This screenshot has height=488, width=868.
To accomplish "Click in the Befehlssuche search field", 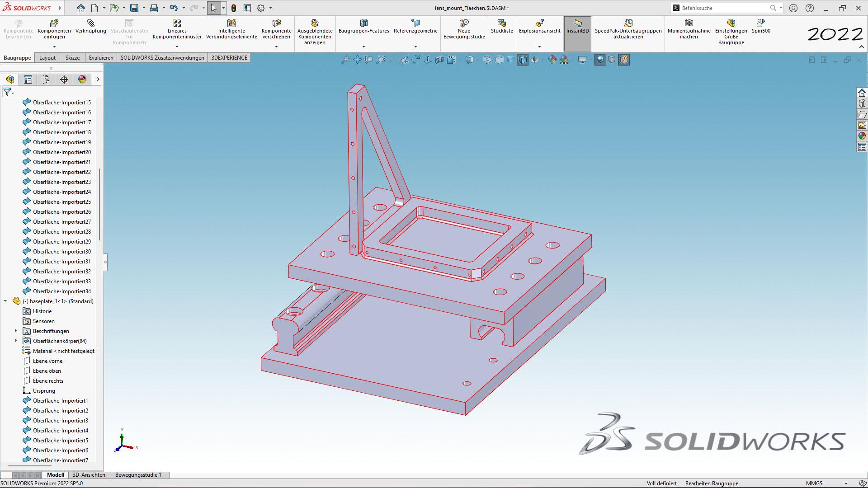I will pyautogui.click(x=723, y=8).
